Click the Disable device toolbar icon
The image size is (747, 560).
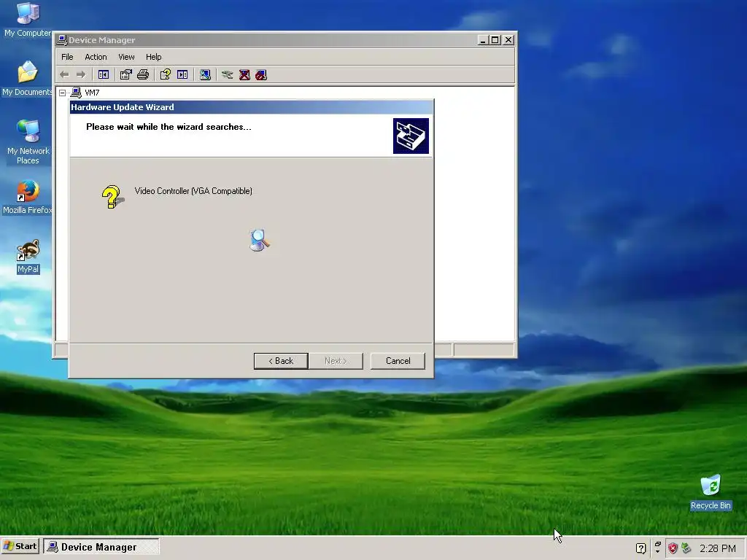point(261,75)
